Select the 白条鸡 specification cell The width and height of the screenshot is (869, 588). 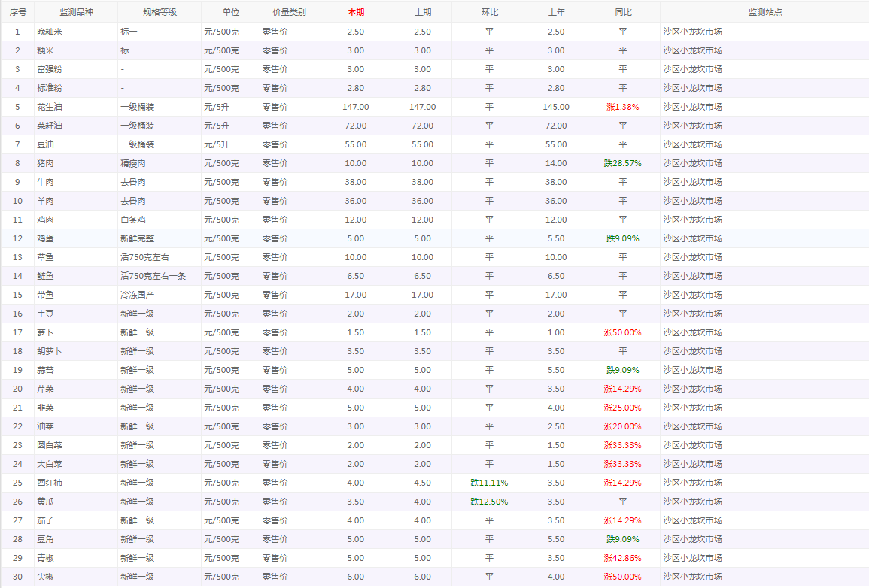[x=133, y=220]
